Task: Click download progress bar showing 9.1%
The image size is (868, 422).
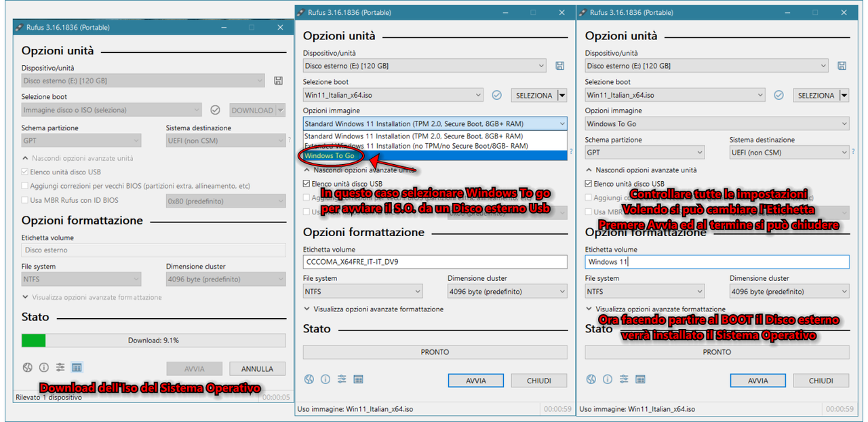Action: coord(153,340)
